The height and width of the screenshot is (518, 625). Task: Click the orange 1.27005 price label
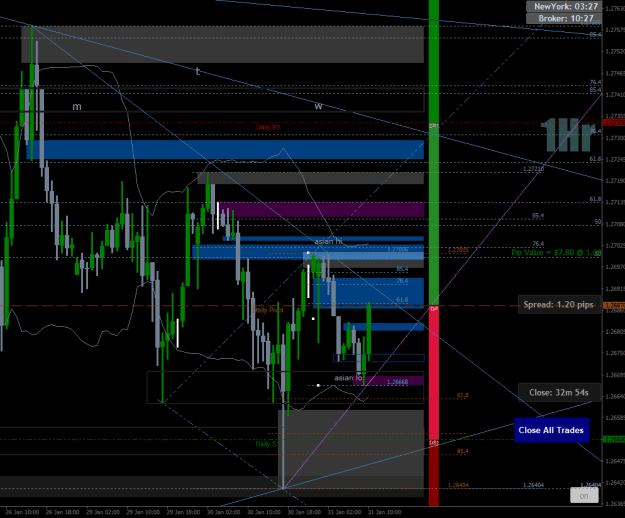tap(458, 250)
